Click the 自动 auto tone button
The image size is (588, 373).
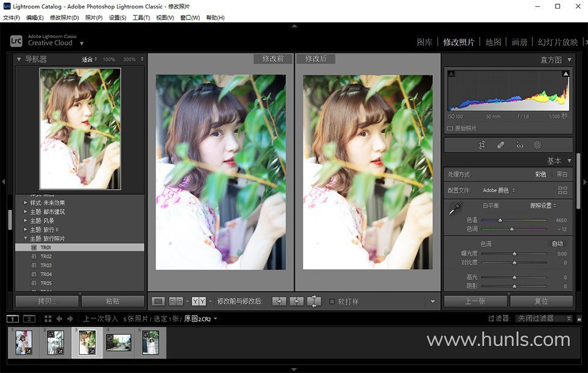[557, 244]
